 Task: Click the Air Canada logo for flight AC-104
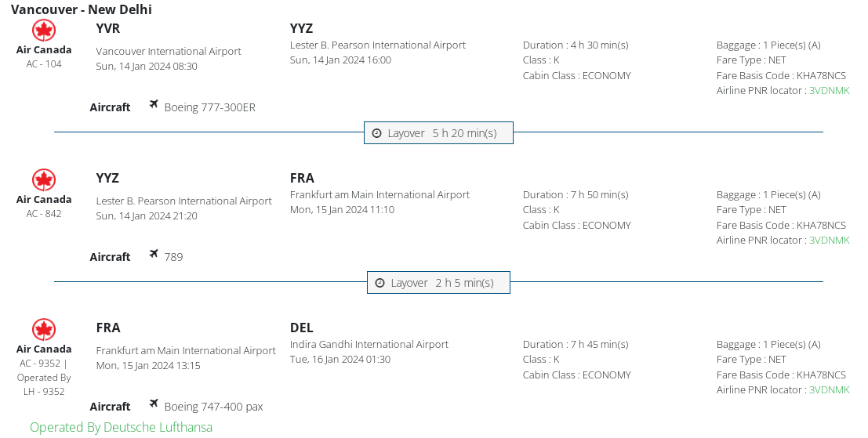(x=44, y=31)
